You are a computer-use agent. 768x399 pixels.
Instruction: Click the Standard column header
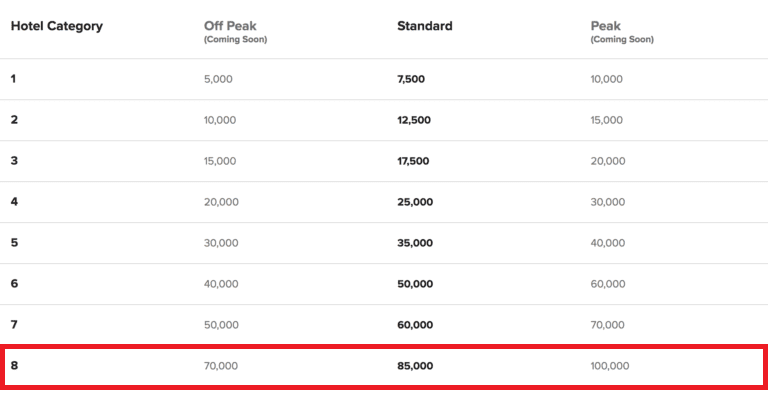[425, 26]
